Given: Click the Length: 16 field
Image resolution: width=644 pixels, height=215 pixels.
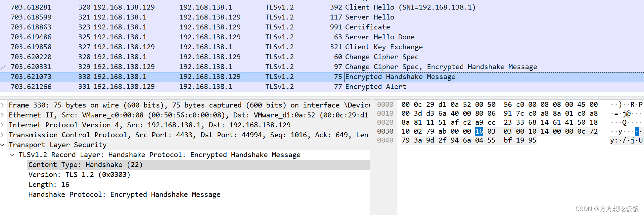Looking at the screenshot, I should coord(49,185).
